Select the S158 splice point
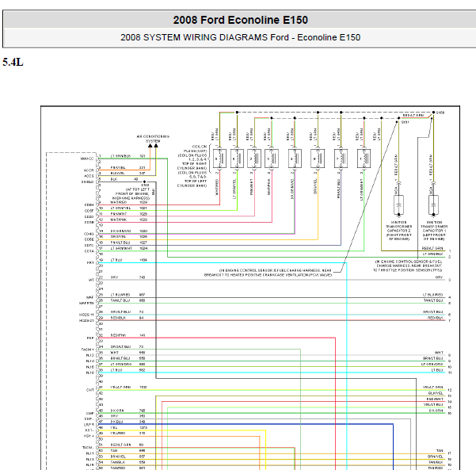This screenshot has width=476, height=470. coord(434,114)
